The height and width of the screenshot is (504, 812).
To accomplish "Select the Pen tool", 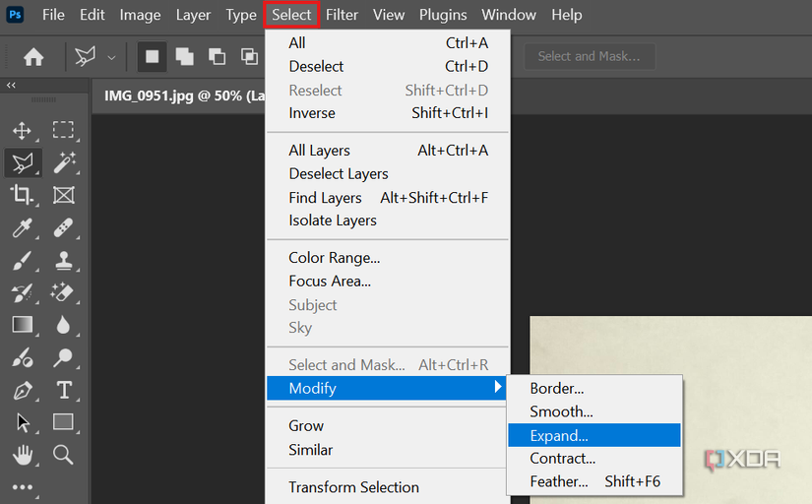I will pyautogui.click(x=23, y=391).
